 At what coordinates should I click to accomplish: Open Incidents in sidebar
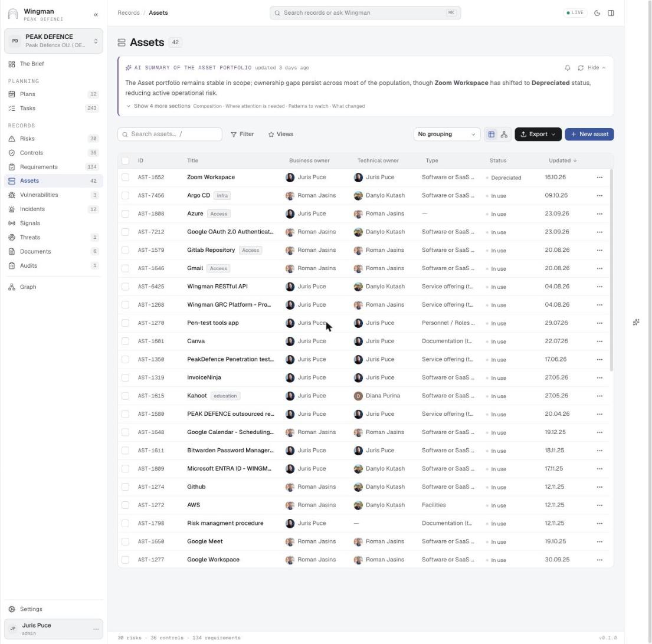pyautogui.click(x=54, y=209)
